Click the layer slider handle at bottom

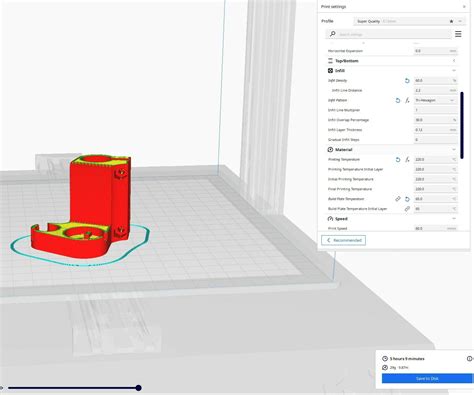coord(138,388)
